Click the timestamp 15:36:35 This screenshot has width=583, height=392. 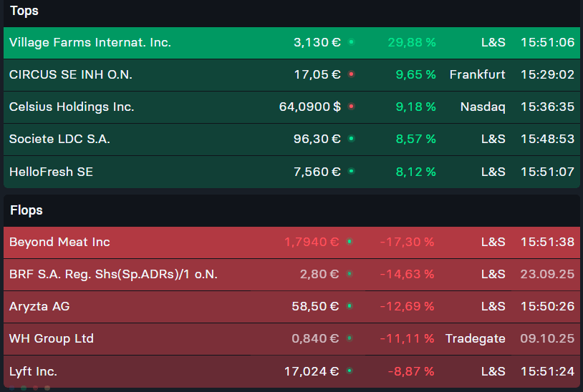[x=547, y=107]
